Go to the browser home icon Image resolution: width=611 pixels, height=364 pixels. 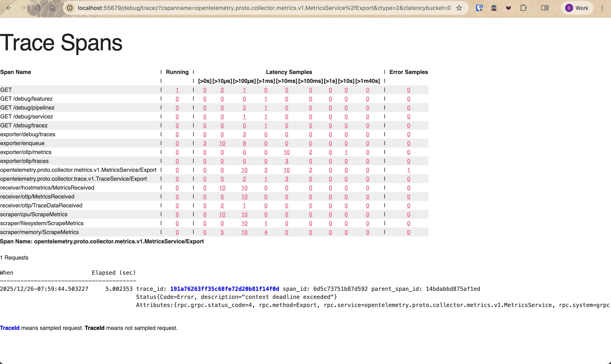pyautogui.click(x=52, y=8)
